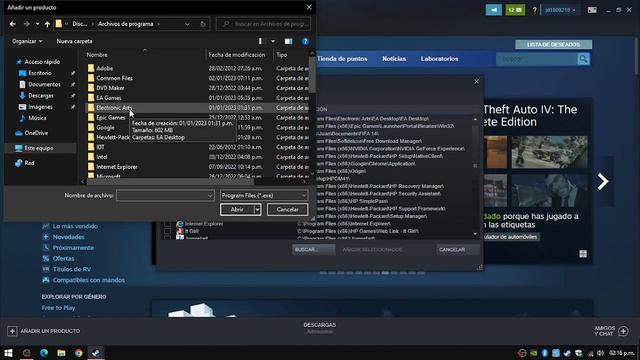The width and height of the screenshot is (640, 360).
Task: Select the DVD Maker folder
Action: tap(110, 88)
